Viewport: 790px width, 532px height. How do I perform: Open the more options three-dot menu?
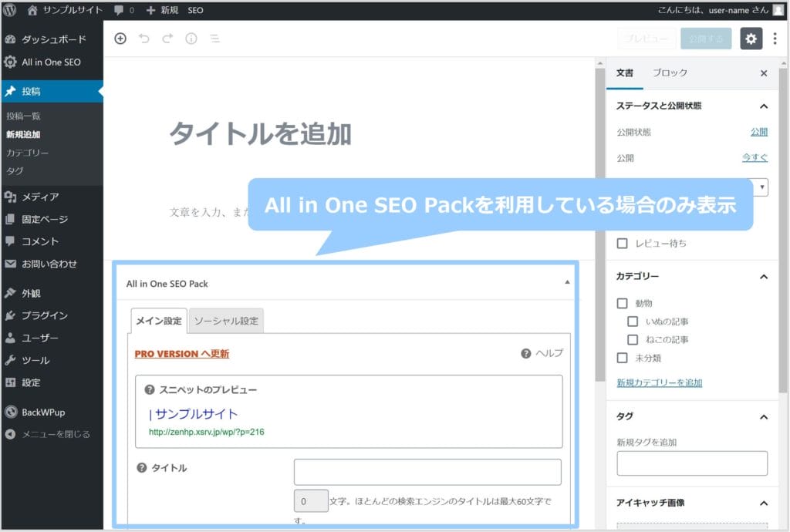click(775, 39)
